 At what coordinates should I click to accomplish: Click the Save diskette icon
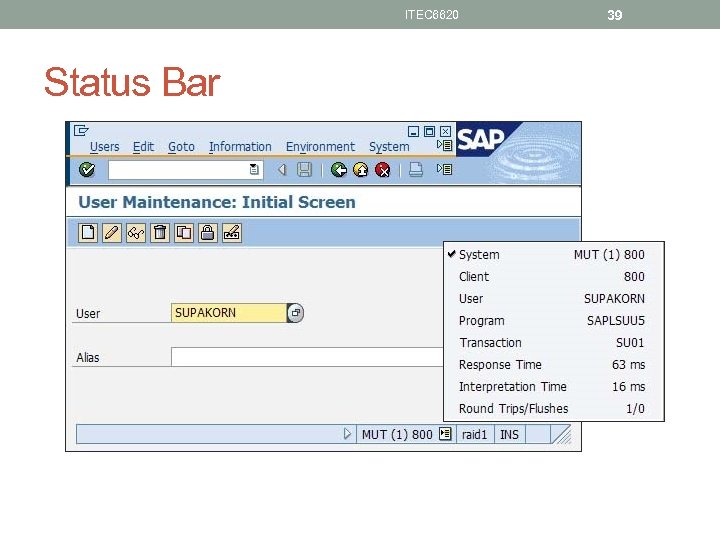point(304,170)
